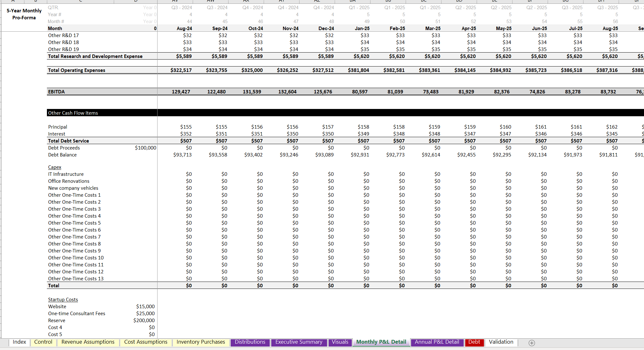This screenshot has height=350, width=644.
Task: Click Total Operating Expenses $322,517 cell
Action: point(181,70)
